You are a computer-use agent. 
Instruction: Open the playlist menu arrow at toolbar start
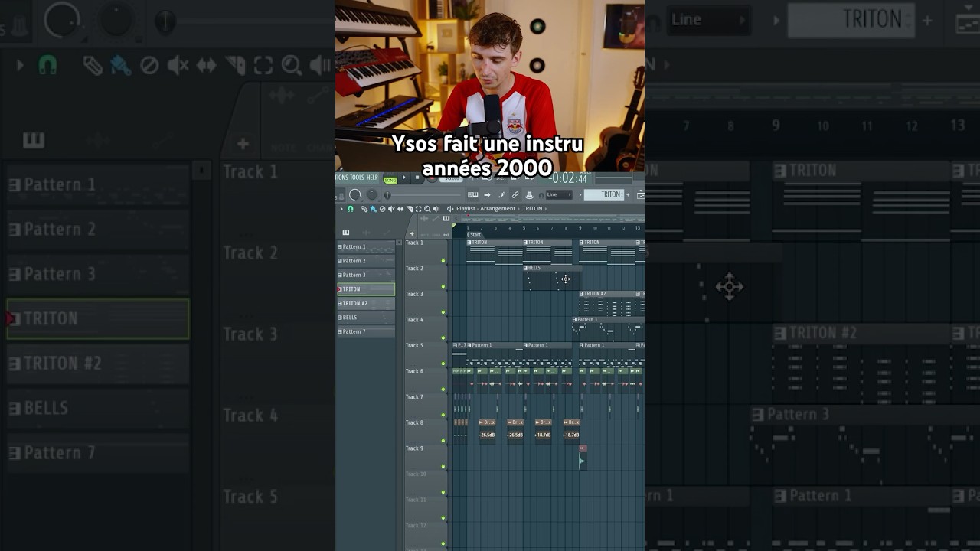tap(341, 209)
